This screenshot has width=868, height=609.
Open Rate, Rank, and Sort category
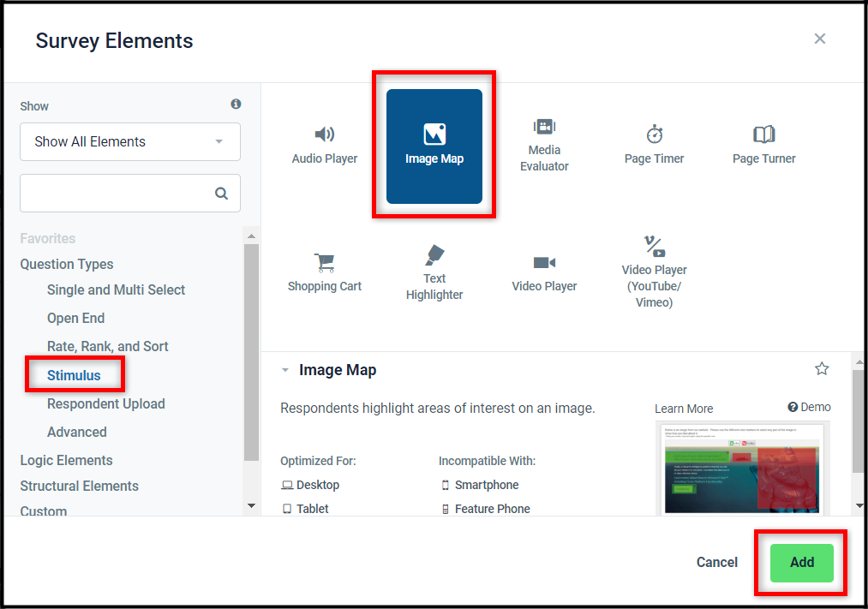pos(107,346)
